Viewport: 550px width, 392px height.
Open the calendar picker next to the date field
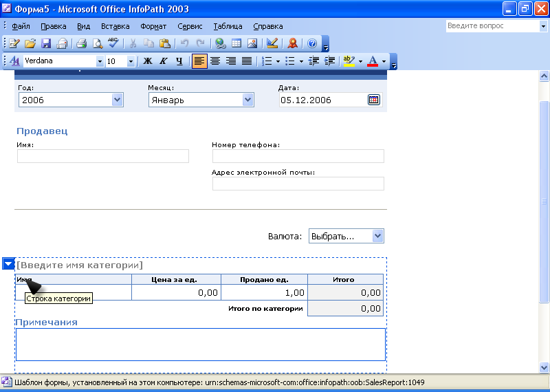click(x=373, y=100)
